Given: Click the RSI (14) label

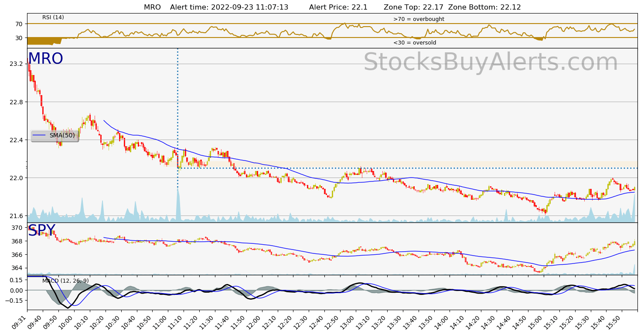Looking at the screenshot, I should (53, 17).
